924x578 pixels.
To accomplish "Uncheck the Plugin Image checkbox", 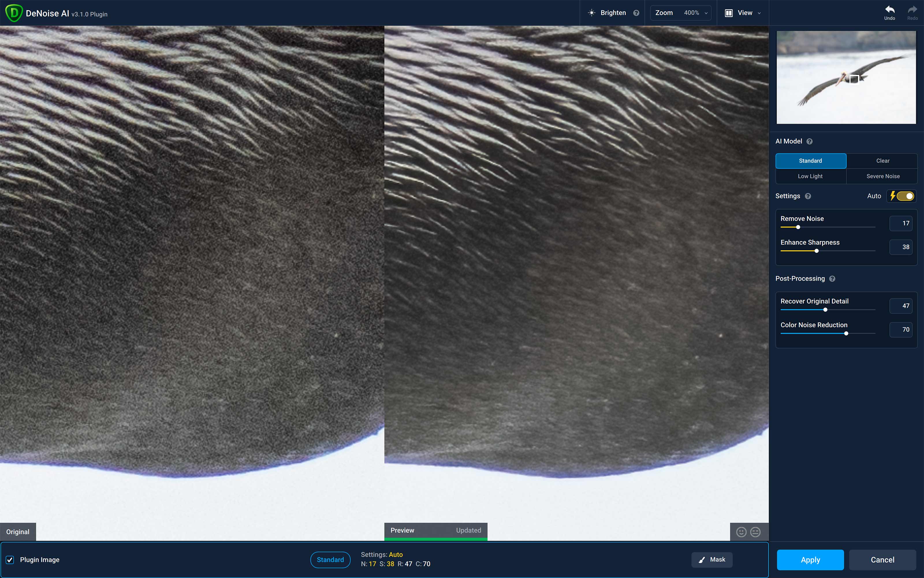I will point(10,560).
